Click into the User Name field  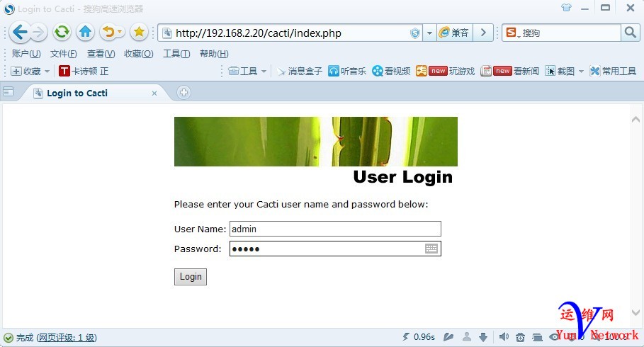tap(335, 229)
